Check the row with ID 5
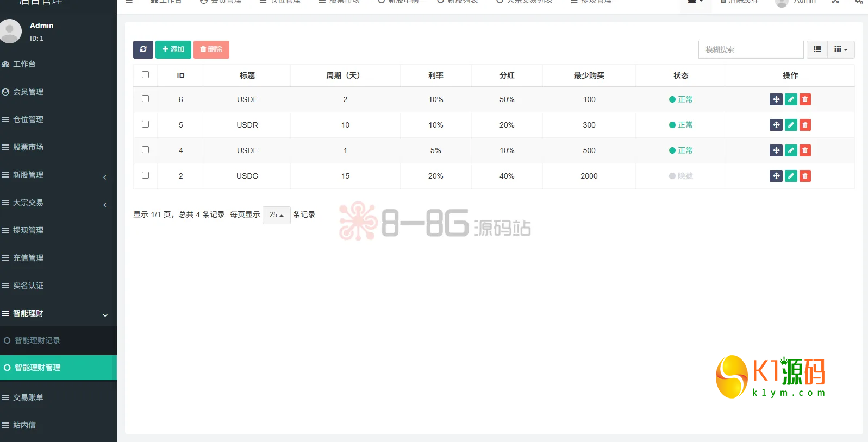 point(145,124)
